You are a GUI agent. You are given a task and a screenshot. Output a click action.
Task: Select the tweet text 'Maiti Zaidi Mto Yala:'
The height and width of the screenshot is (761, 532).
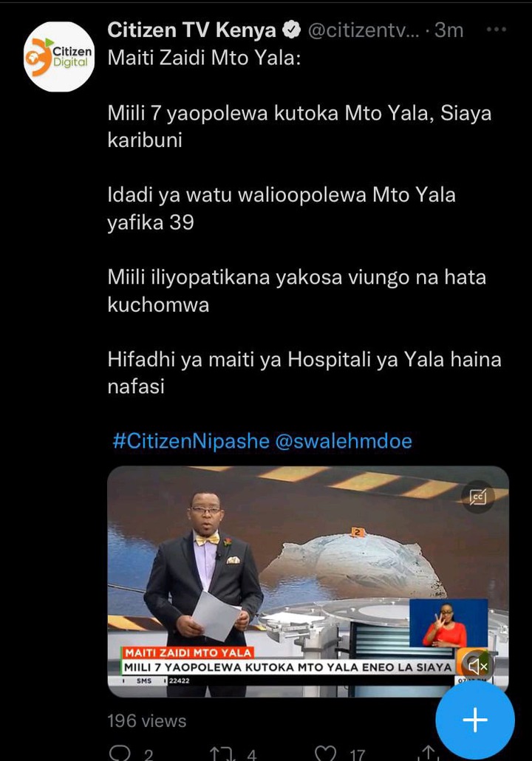205,58
